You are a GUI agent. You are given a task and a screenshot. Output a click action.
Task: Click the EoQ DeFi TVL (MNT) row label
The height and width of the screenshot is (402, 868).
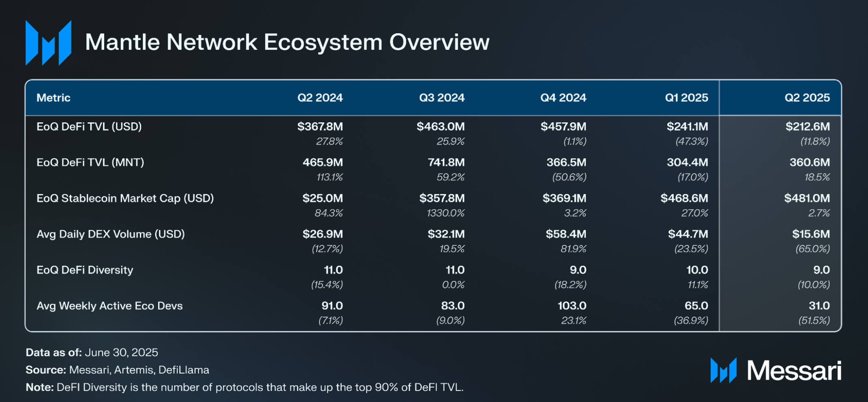click(90, 162)
